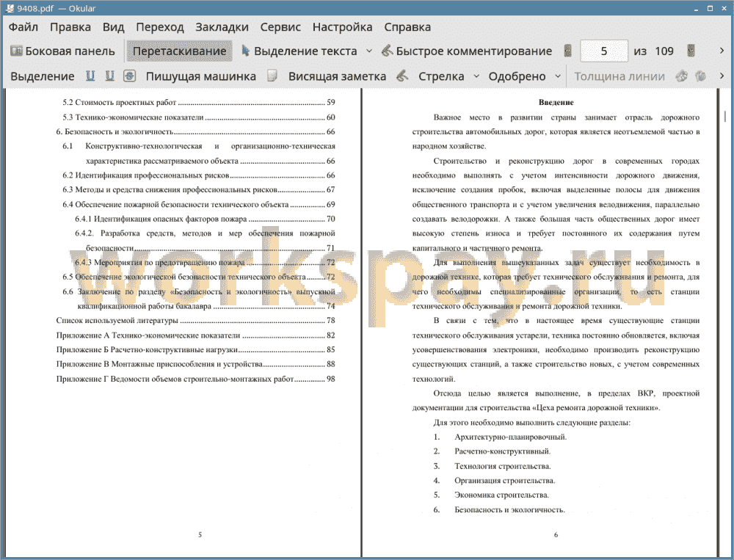This screenshot has height=560, width=734.
Task: Minimize the Okular window
Action: click(697, 8)
